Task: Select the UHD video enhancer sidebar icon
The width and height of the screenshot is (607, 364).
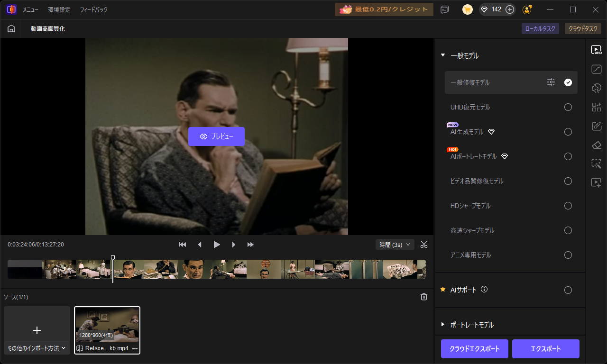Action: pyautogui.click(x=597, y=50)
